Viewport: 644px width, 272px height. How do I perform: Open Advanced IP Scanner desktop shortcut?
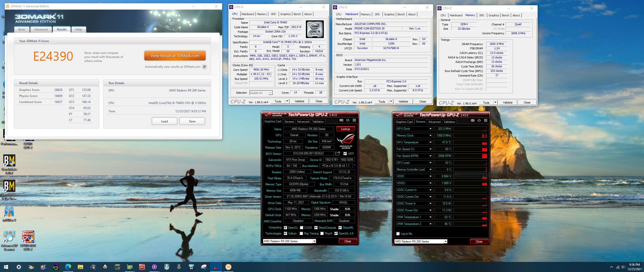(9, 241)
